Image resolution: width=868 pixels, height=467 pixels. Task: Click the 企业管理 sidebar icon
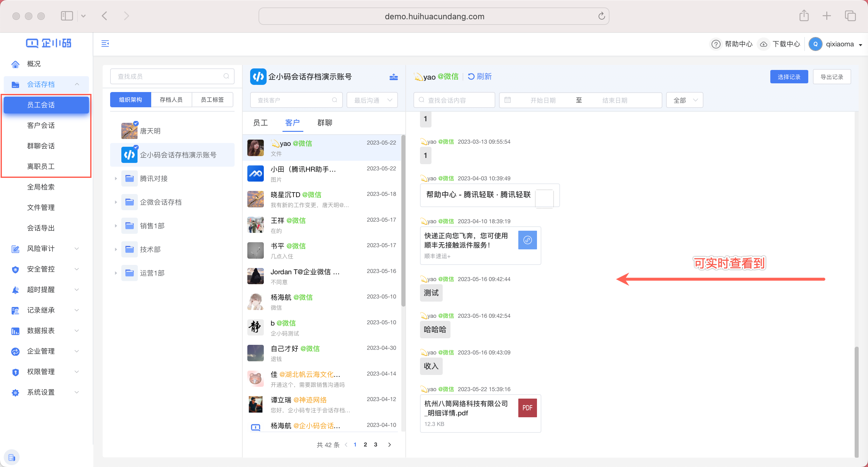15,352
